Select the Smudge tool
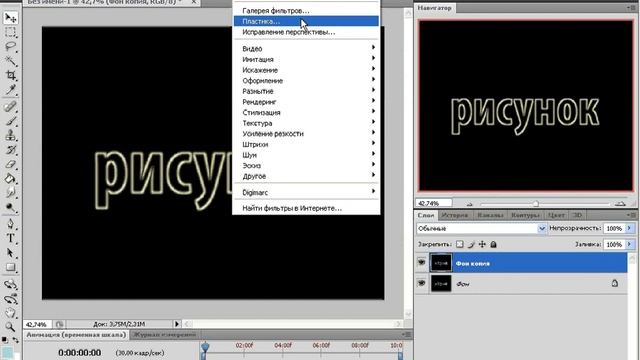 coord(11,193)
